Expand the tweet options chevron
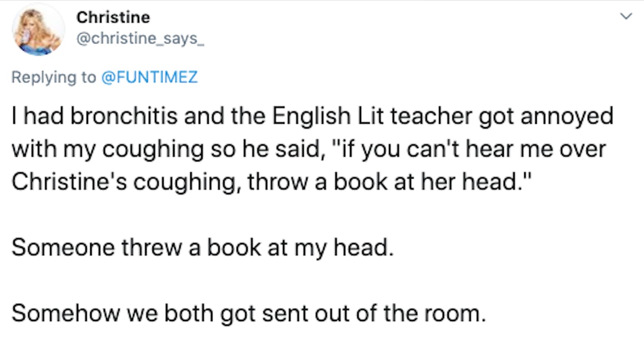The height and width of the screenshot is (337, 644). tap(626, 17)
